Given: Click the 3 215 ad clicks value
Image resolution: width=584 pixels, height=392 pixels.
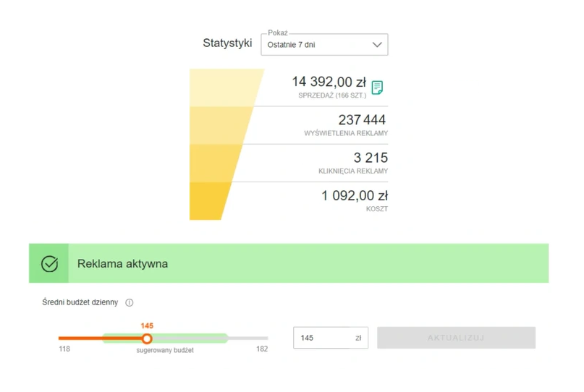Looking at the screenshot, I should tap(370, 158).
